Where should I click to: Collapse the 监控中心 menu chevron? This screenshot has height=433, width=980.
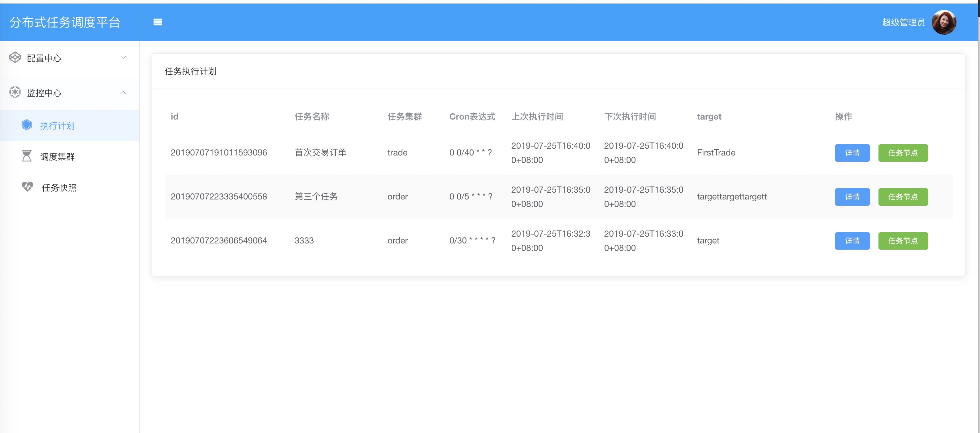click(x=123, y=93)
